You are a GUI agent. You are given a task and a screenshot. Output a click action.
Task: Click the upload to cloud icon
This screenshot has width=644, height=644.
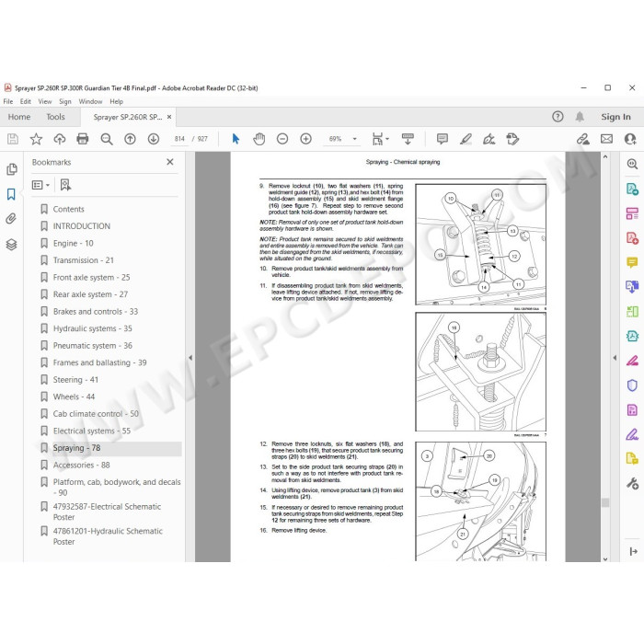click(x=60, y=139)
